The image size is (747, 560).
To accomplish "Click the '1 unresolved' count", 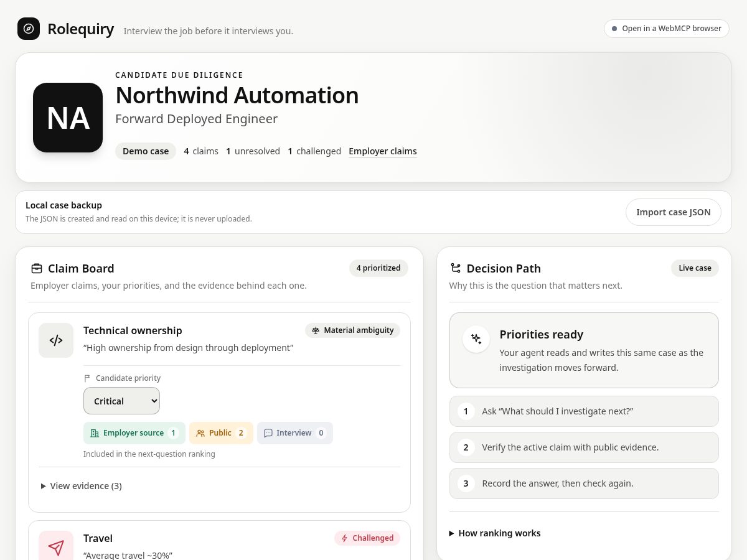I will (x=253, y=151).
